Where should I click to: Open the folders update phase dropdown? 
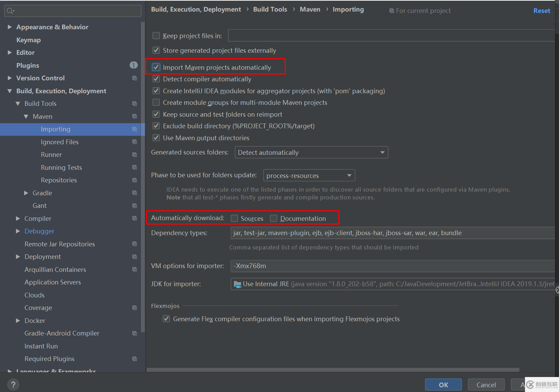309,176
